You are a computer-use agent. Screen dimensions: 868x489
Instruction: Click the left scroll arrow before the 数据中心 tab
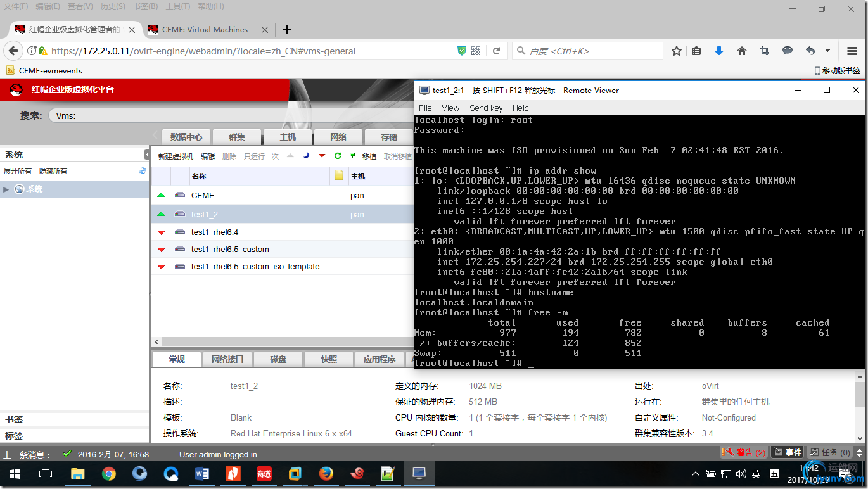point(155,136)
